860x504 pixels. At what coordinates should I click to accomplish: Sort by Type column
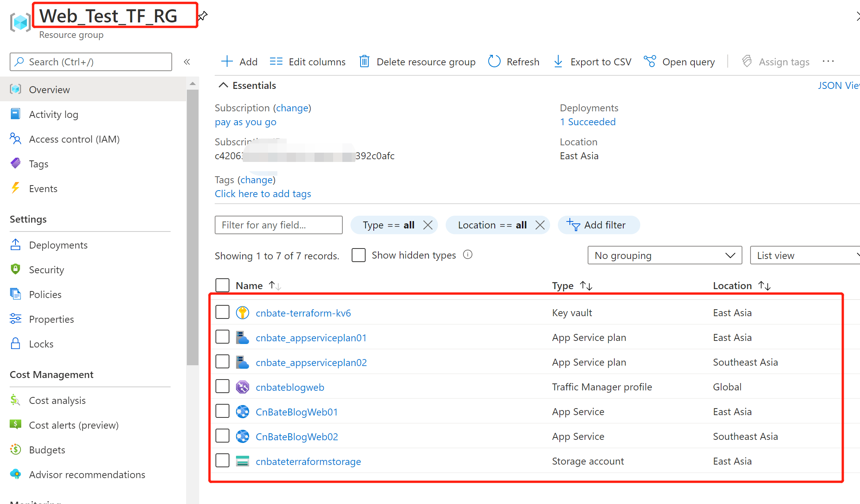572,286
